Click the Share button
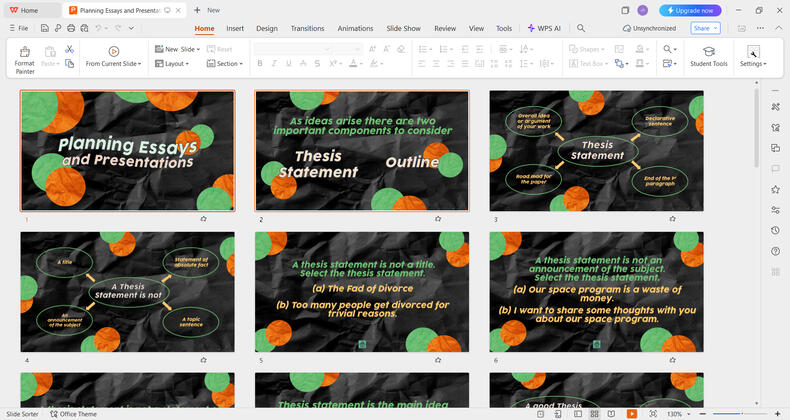Viewport: 790px width, 420px height. tap(705, 28)
